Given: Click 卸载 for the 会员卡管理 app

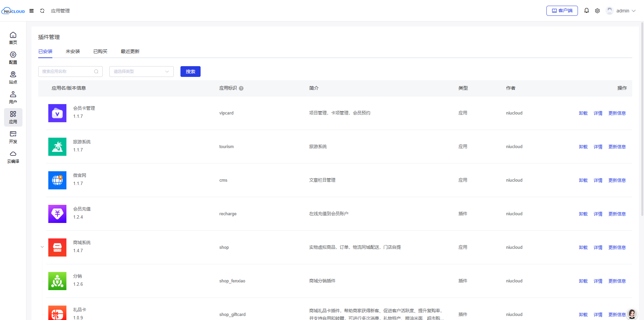Looking at the screenshot, I should click(583, 113).
